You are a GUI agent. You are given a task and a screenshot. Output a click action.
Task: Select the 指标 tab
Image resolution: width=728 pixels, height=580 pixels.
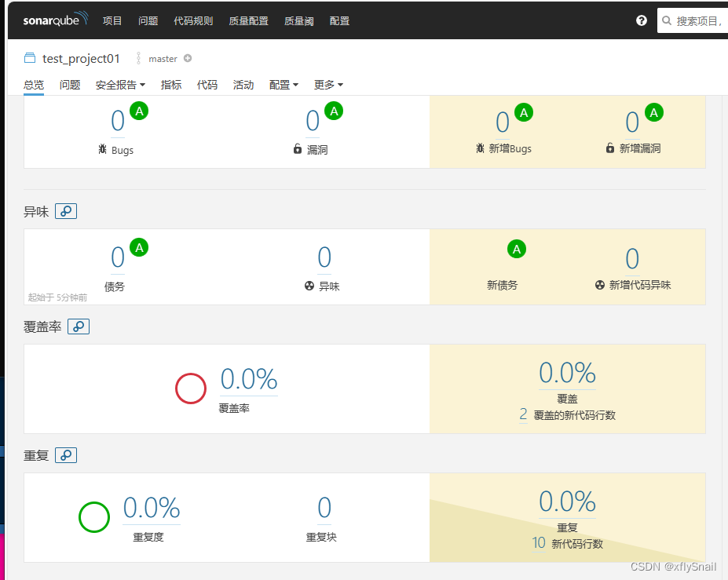pyautogui.click(x=171, y=85)
